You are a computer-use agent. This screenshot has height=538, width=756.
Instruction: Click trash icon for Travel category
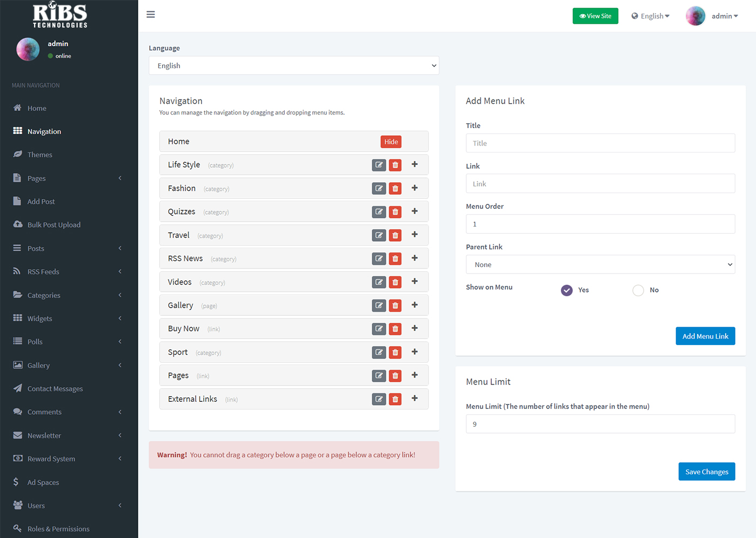(395, 235)
